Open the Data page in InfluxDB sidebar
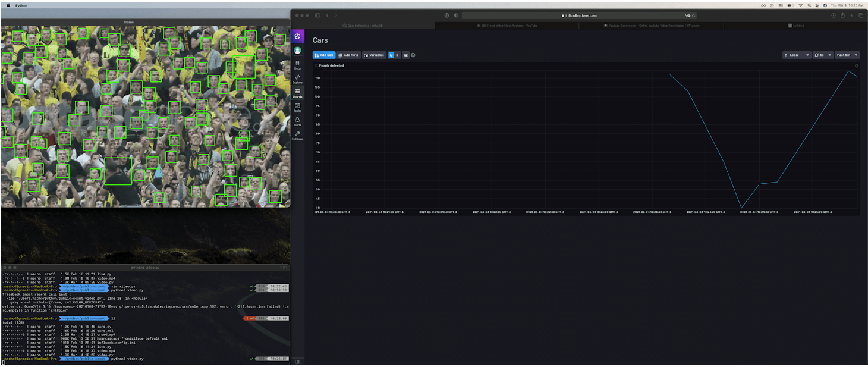Screen dimensions: 868x367 pyautogui.click(x=297, y=65)
